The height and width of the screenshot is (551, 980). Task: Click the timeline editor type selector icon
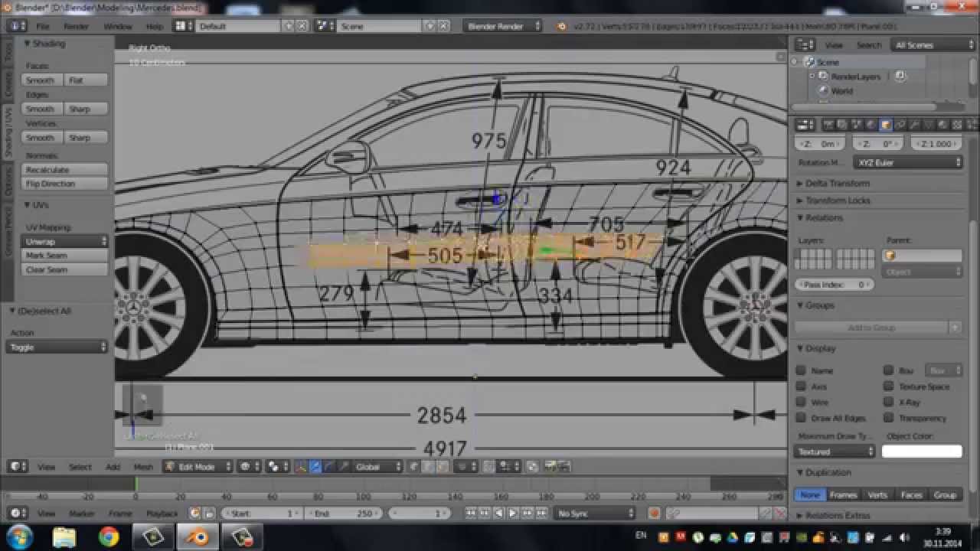pos(17,513)
